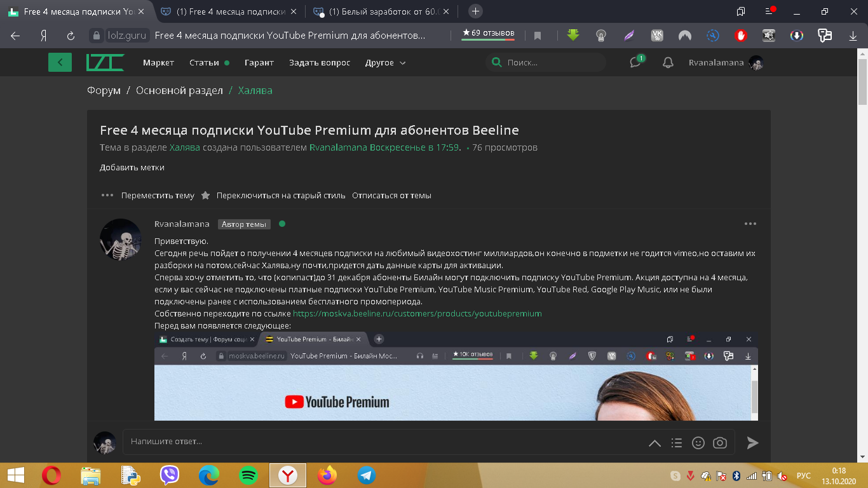Click the Windows Start button
Screen dimensions: 868x488
tap(15, 475)
